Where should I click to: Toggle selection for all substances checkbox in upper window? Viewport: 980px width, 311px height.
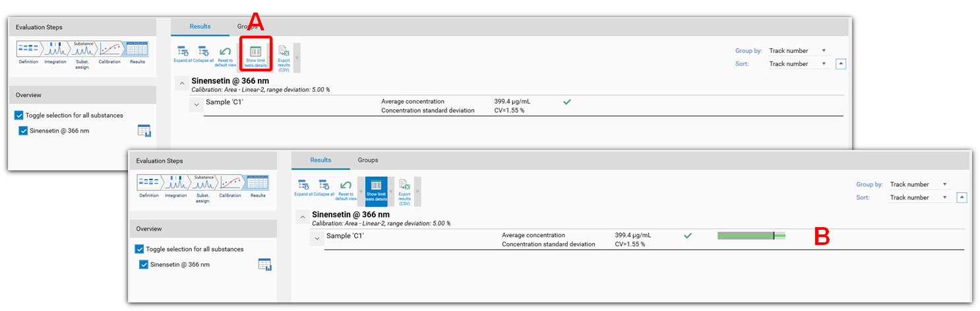tap(20, 116)
